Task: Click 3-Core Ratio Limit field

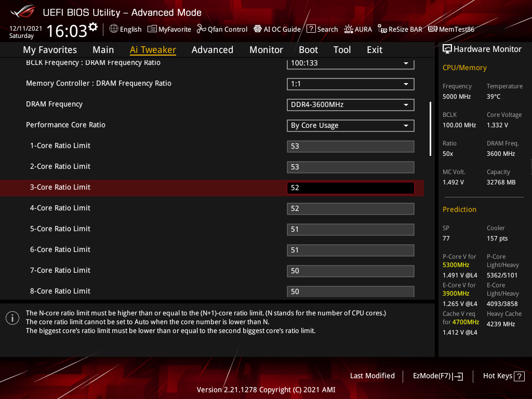Action: click(351, 188)
